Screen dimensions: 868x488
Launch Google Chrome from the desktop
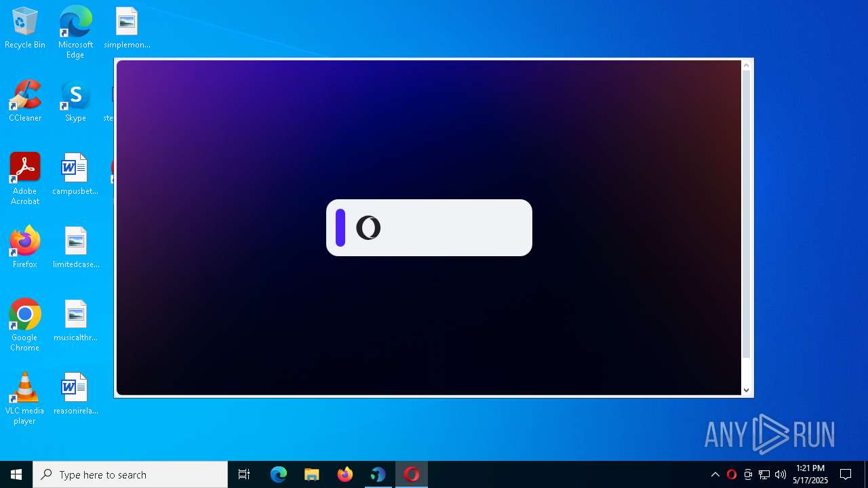[25, 325]
